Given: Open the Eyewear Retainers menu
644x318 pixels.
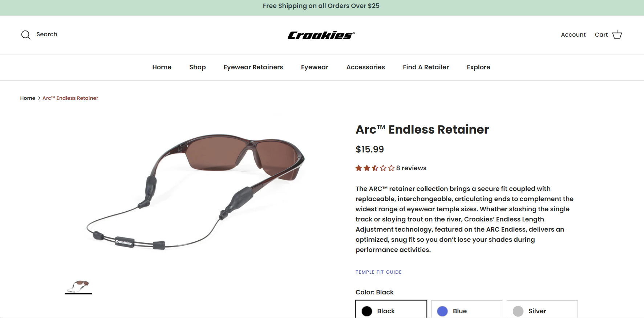Looking at the screenshot, I should (253, 67).
